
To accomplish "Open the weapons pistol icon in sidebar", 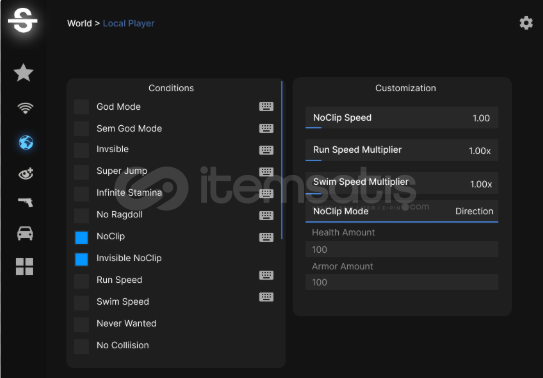I will [x=25, y=202].
